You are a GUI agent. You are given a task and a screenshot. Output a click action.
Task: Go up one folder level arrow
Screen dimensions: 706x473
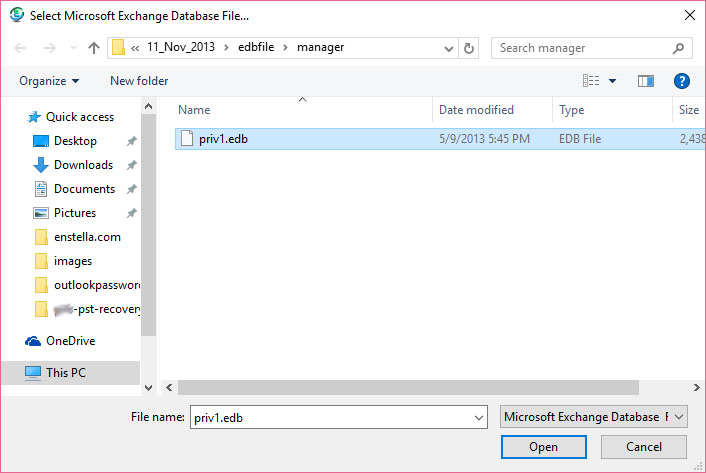94,48
